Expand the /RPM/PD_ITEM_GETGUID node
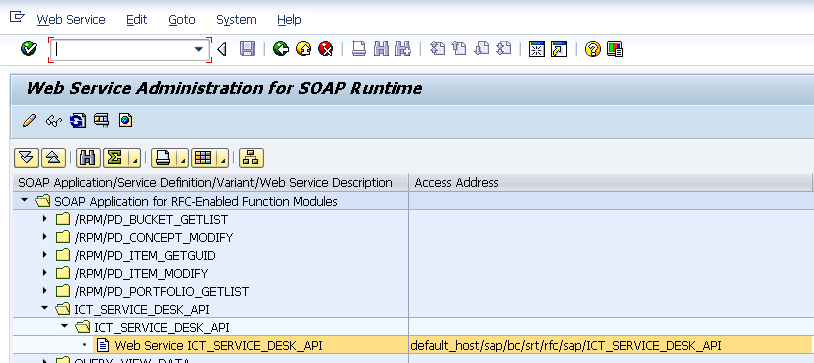 45,255
